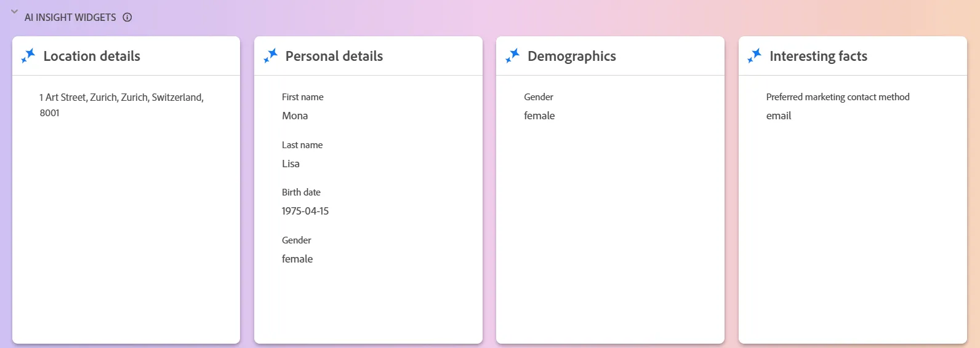Select the email contact method value
The width and height of the screenshot is (980, 348).
(x=779, y=116)
